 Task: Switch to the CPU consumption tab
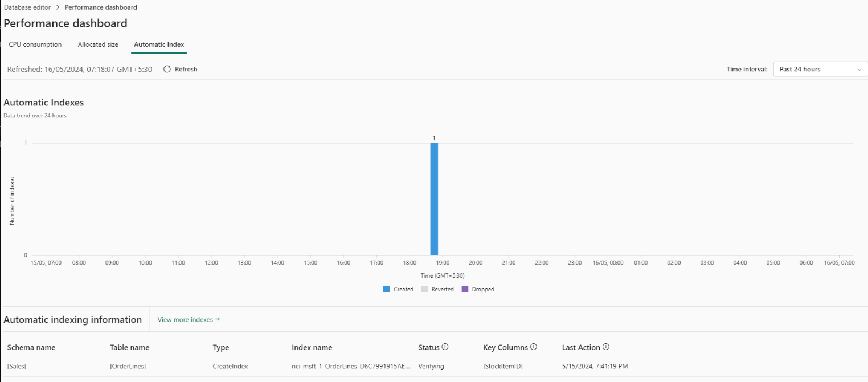pos(35,44)
